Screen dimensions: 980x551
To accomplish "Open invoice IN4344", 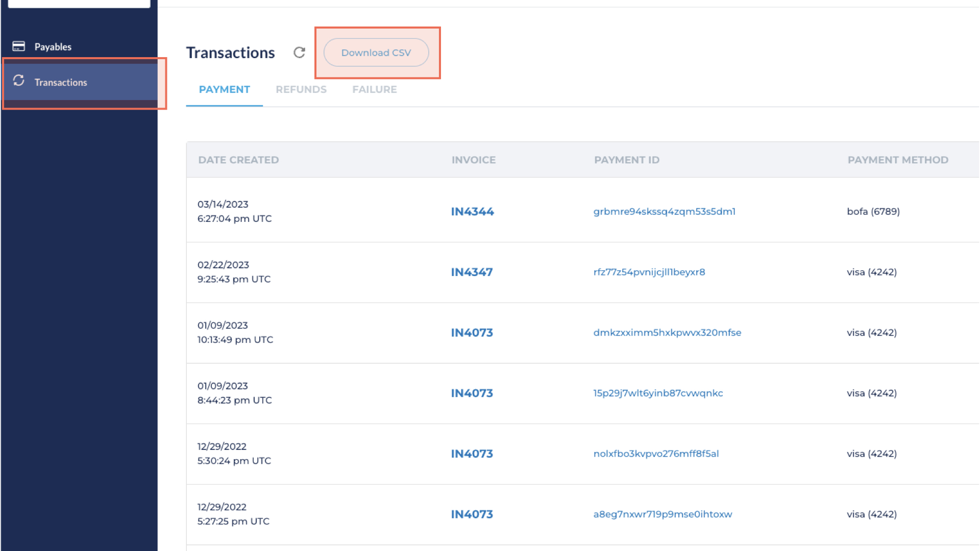I will pos(472,211).
